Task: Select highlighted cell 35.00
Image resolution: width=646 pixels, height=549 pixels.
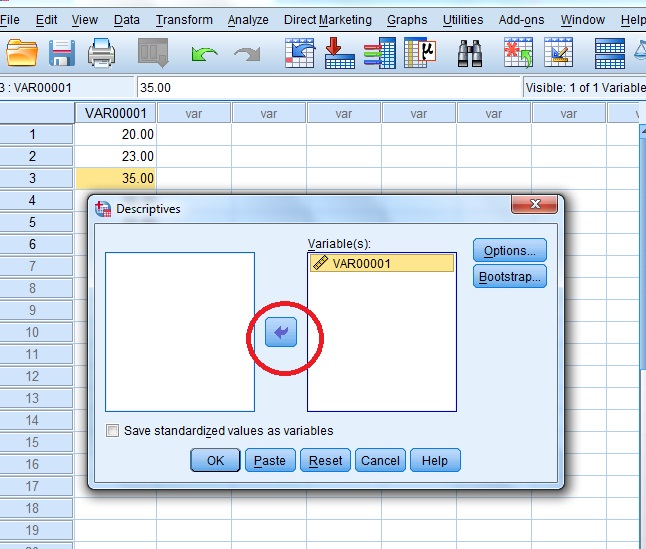Action: pos(115,178)
